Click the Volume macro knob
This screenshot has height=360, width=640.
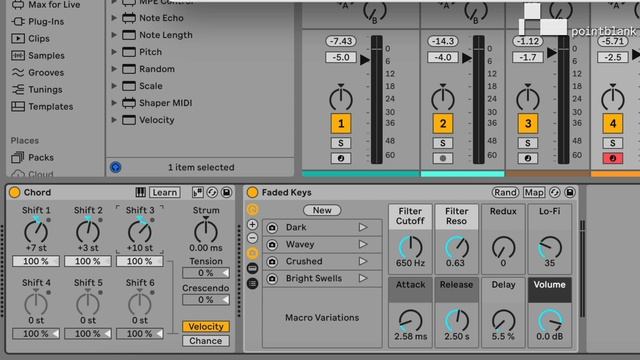[x=550, y=320]
